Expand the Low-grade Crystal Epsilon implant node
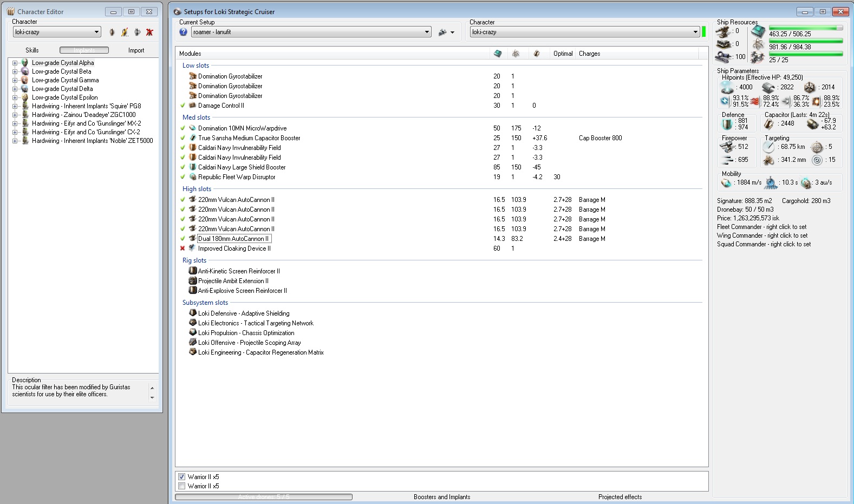Image resolution: width=854 pixels, height=504 pixels. (x=15, y=97)
